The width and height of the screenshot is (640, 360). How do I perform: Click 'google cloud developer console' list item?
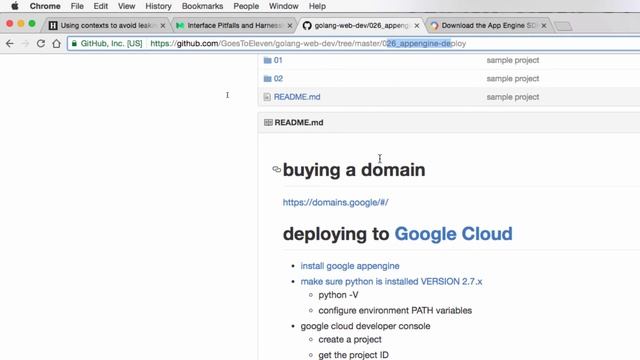[x=365, y=326]
